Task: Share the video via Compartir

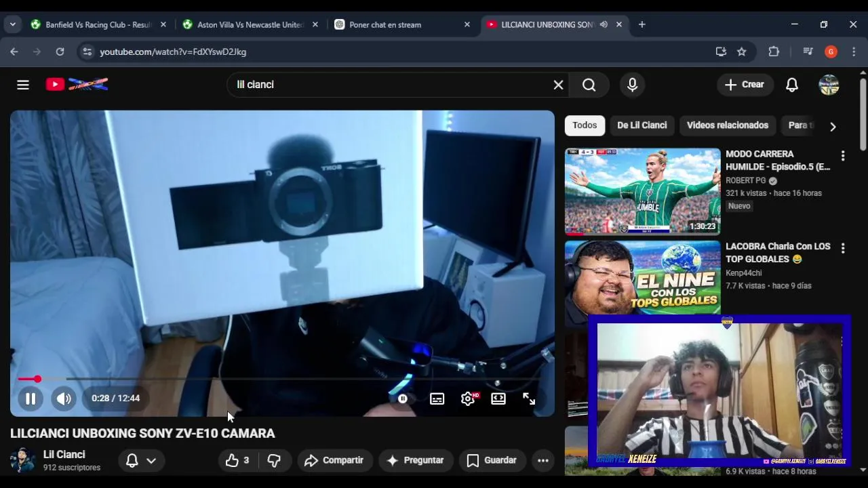Action: tap(334, 460)
